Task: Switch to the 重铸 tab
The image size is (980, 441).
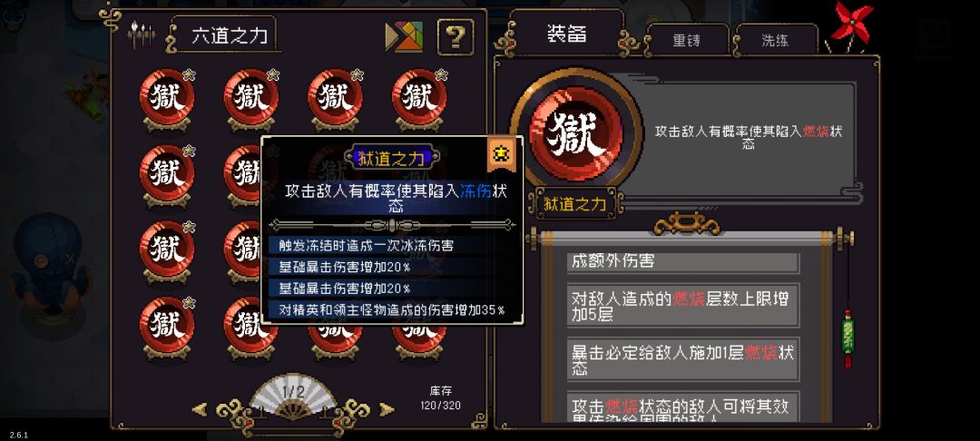Action: coord(687,41)
